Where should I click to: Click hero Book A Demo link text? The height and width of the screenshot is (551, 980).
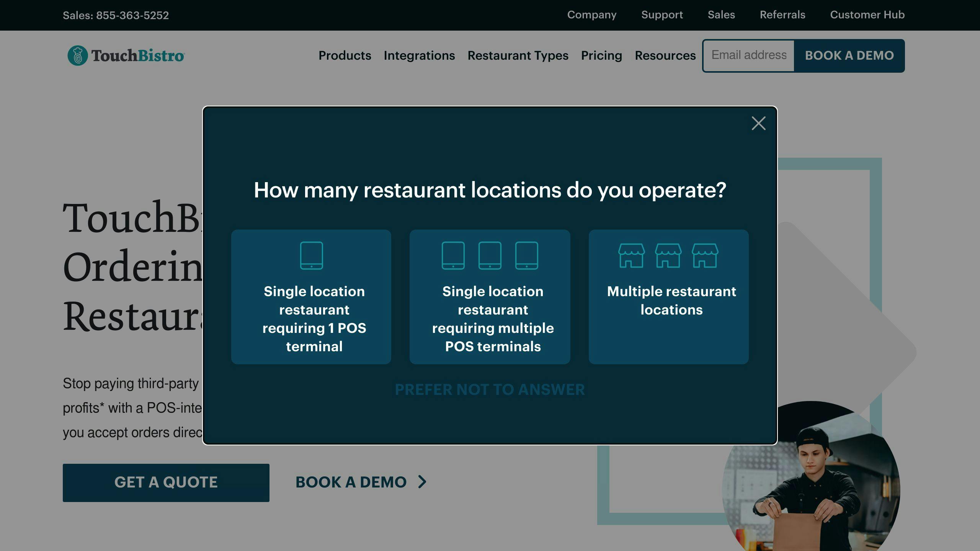(x=351, y=482)
